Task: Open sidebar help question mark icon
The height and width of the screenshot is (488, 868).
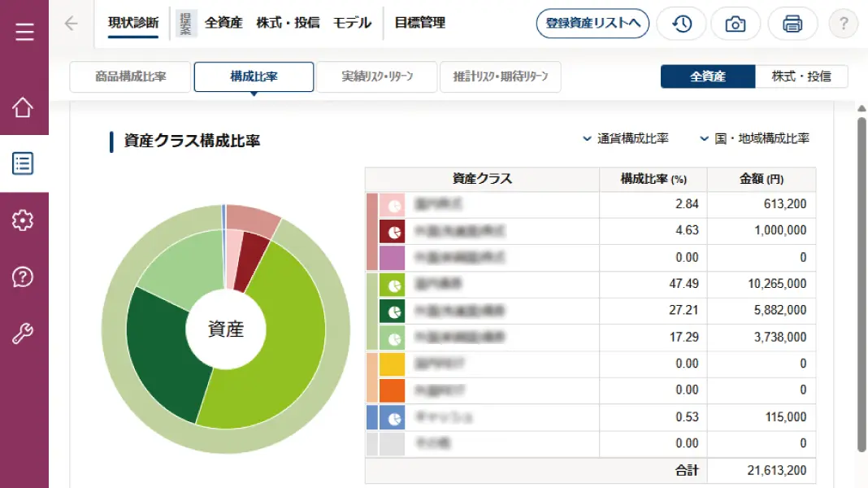Action: 23,277
